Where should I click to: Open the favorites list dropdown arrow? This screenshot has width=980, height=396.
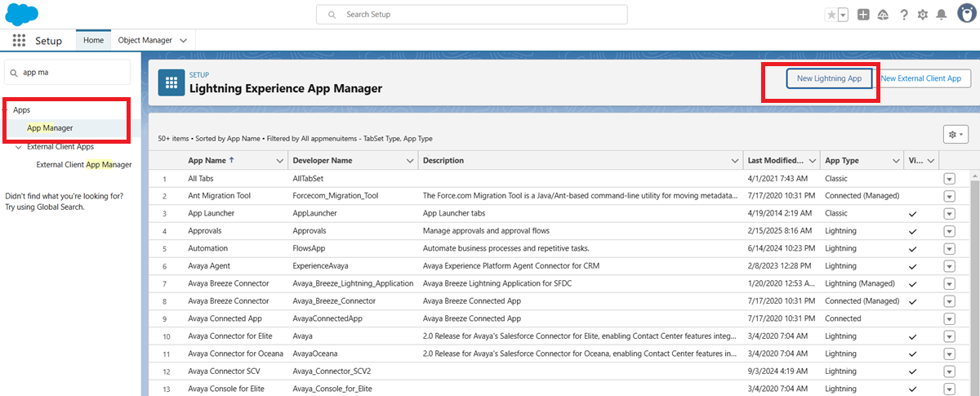[x=843, y=15]
